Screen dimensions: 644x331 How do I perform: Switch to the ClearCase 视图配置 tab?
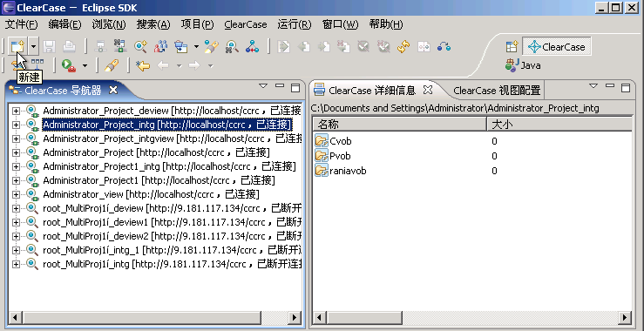point(497,91)
